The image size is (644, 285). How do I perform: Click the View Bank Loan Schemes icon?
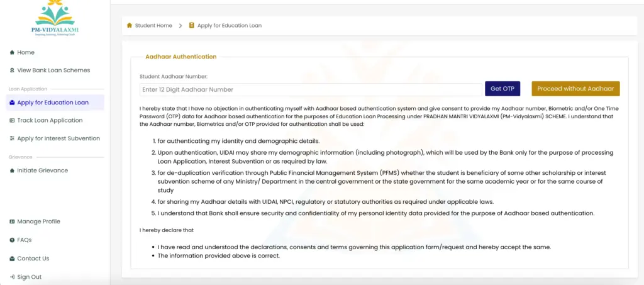12,70
